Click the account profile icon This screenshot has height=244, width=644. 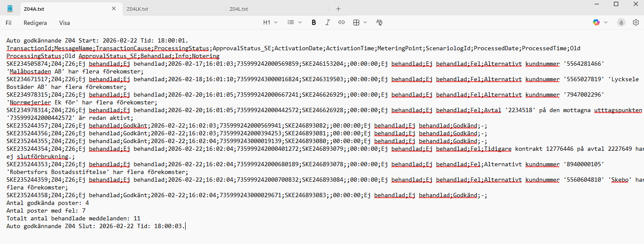coord(621,22)
